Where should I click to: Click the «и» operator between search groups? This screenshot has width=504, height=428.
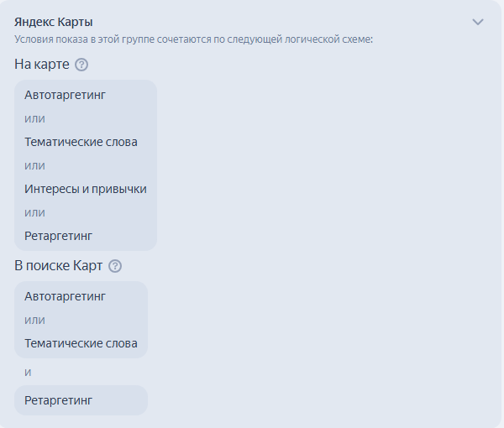[x=28, y=372]
